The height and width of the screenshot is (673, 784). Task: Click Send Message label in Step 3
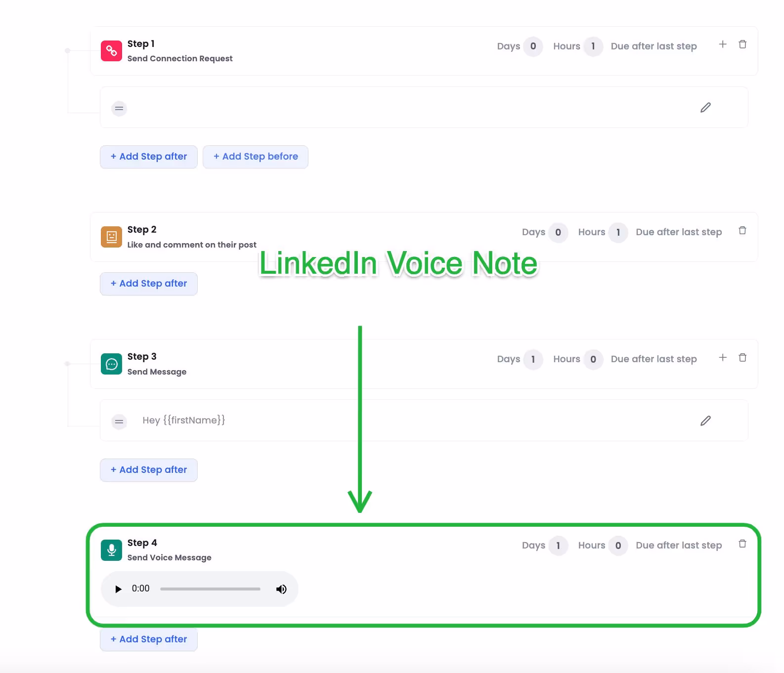coord(157,372)
